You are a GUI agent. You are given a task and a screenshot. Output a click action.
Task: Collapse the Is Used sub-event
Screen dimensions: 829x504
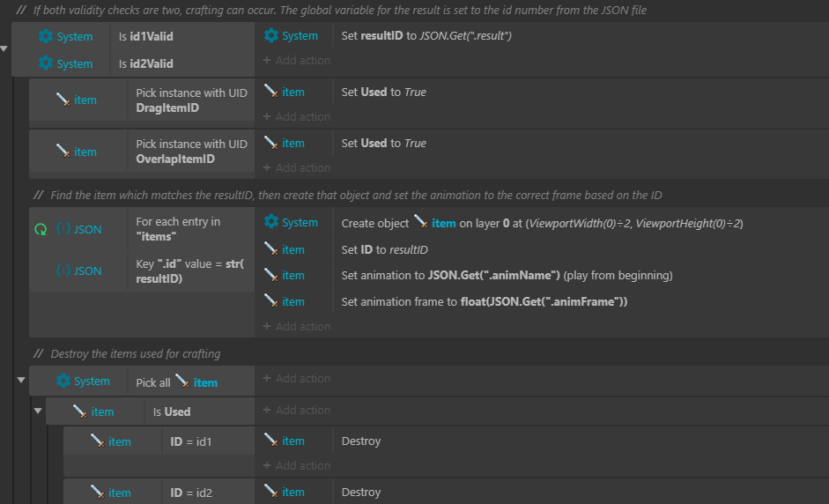38,411
